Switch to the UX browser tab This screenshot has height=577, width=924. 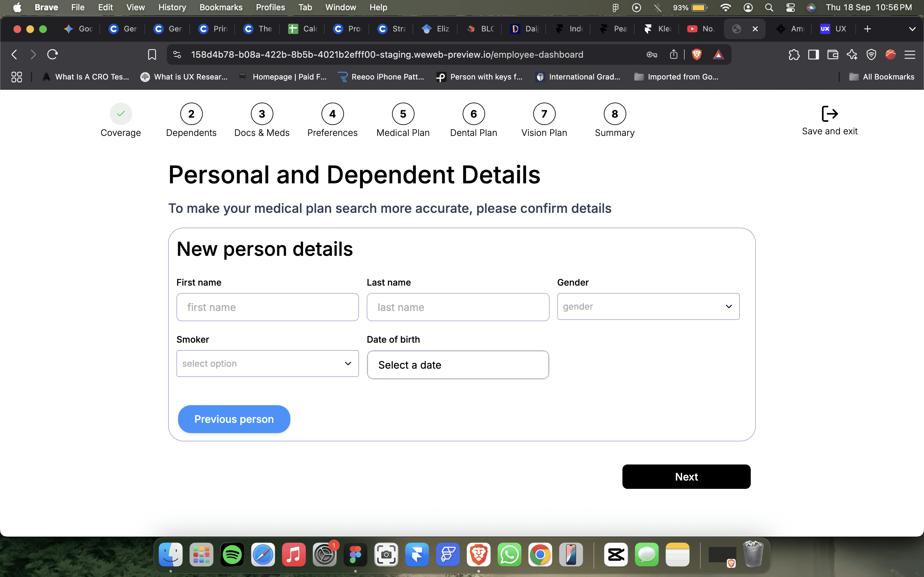834,29
